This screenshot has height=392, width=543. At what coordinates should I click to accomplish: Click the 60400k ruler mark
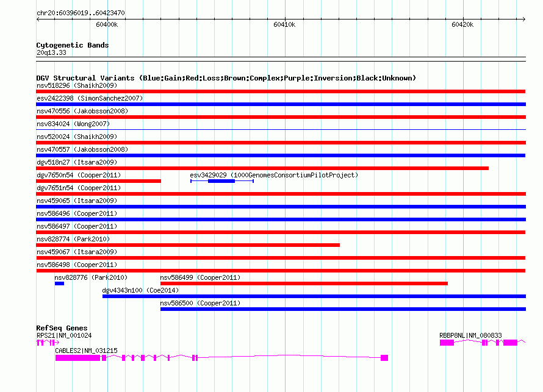click(x=107, y=24)
